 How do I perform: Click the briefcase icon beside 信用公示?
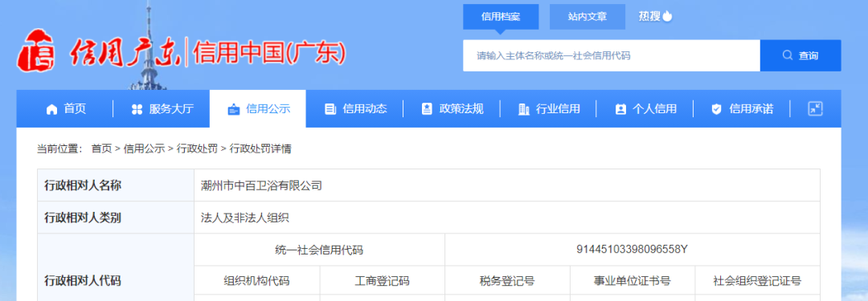coord(234,109)
